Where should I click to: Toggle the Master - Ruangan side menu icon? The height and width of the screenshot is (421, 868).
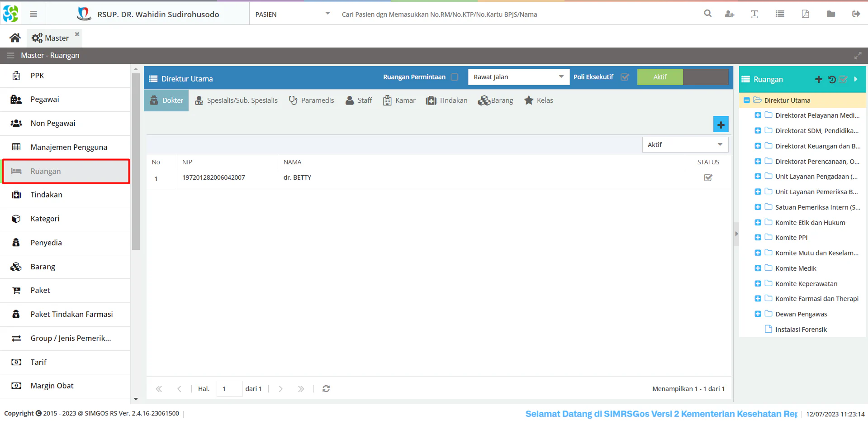[x=10, y=55]
